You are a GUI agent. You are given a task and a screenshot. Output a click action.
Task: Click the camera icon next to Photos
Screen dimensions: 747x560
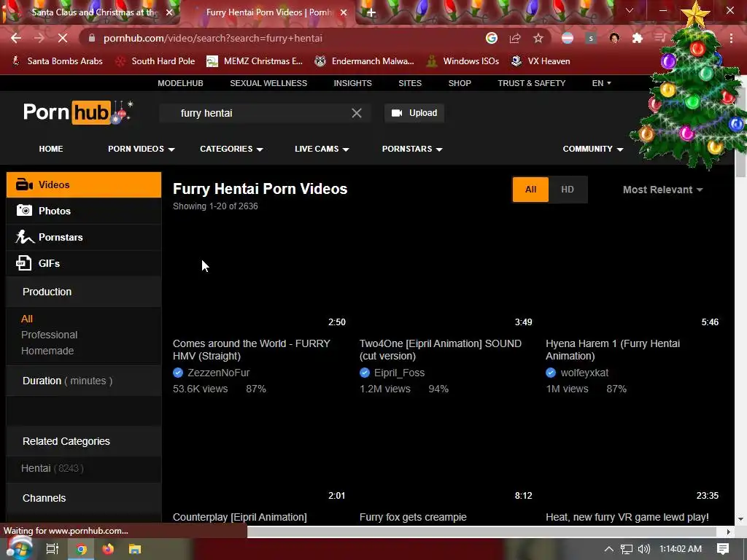(24, 211)
